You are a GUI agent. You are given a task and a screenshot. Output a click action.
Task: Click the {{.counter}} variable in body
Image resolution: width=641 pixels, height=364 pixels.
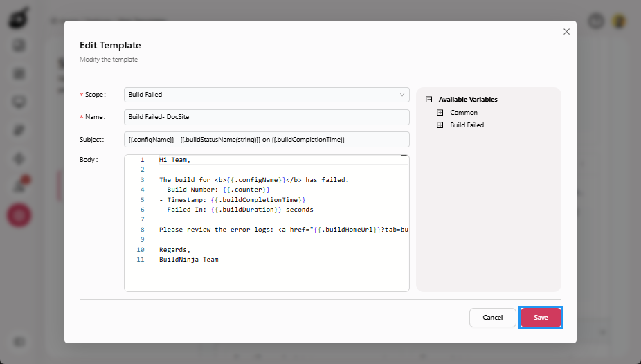click(246, 190)
